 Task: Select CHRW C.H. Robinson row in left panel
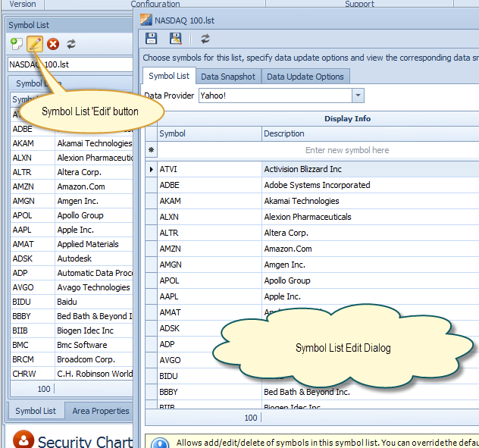72,374
